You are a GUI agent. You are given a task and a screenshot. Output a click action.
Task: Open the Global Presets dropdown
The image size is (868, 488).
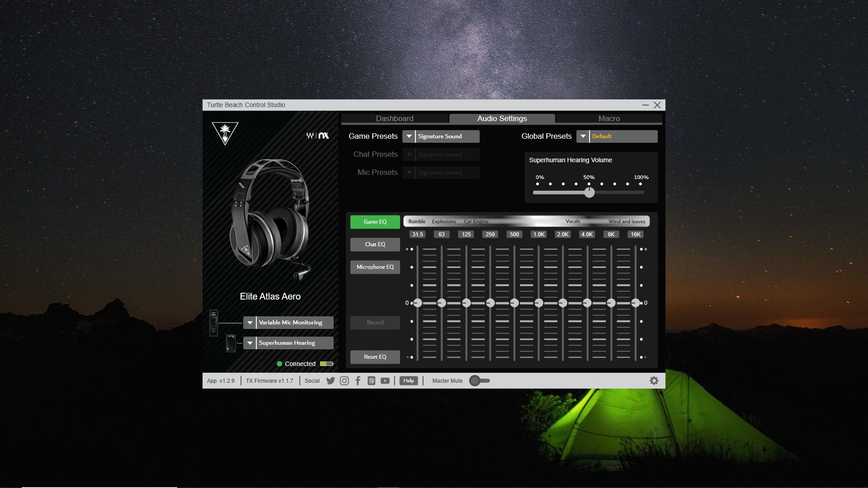tap(583, 136)
